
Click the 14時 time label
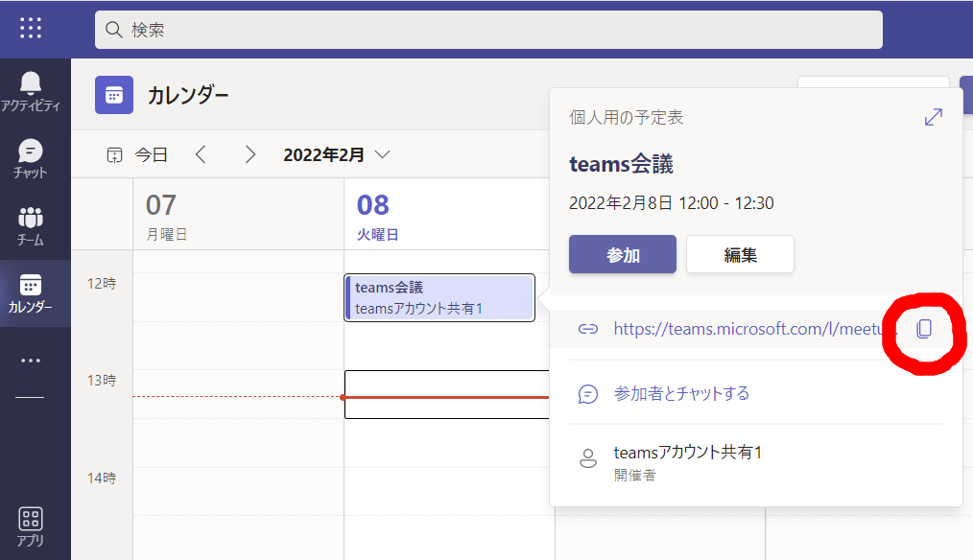point(102,478)
